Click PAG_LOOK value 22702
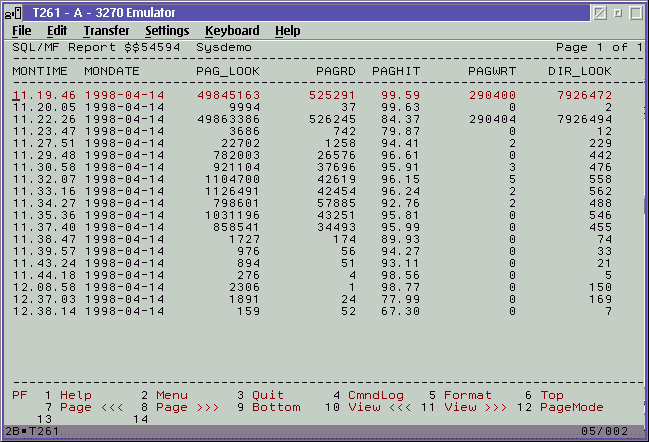 tap(240, 143)
